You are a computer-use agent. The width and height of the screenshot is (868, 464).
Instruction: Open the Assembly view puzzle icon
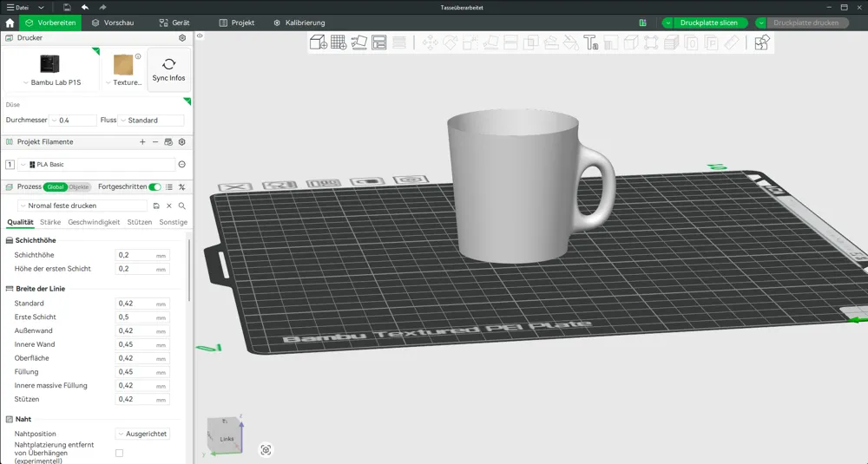pos(762,42)
